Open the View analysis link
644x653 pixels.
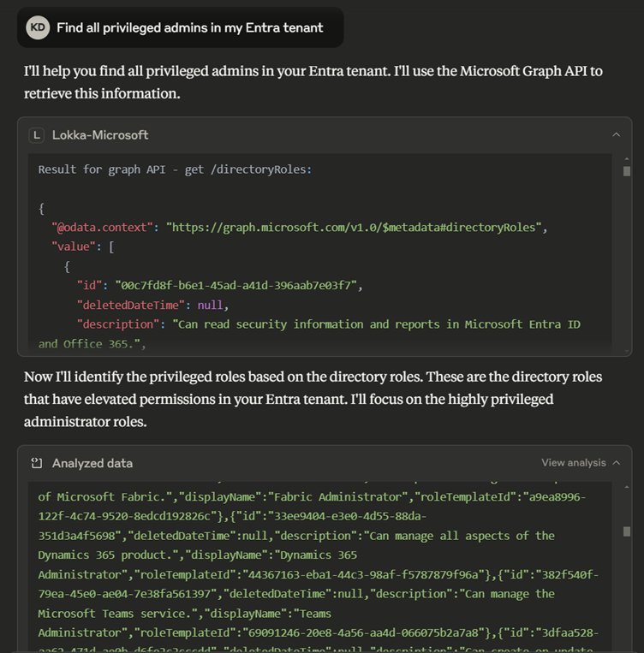574,463
